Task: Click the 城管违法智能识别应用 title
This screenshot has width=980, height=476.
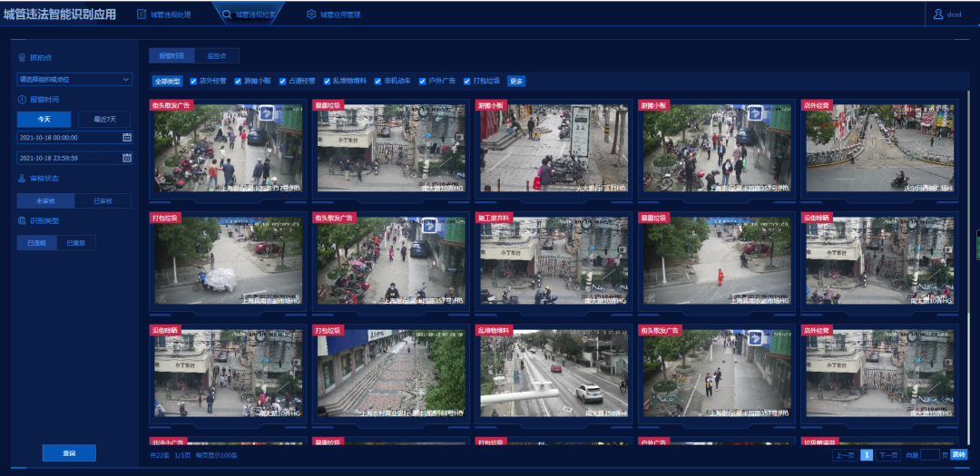Action: tap(59, 15)
